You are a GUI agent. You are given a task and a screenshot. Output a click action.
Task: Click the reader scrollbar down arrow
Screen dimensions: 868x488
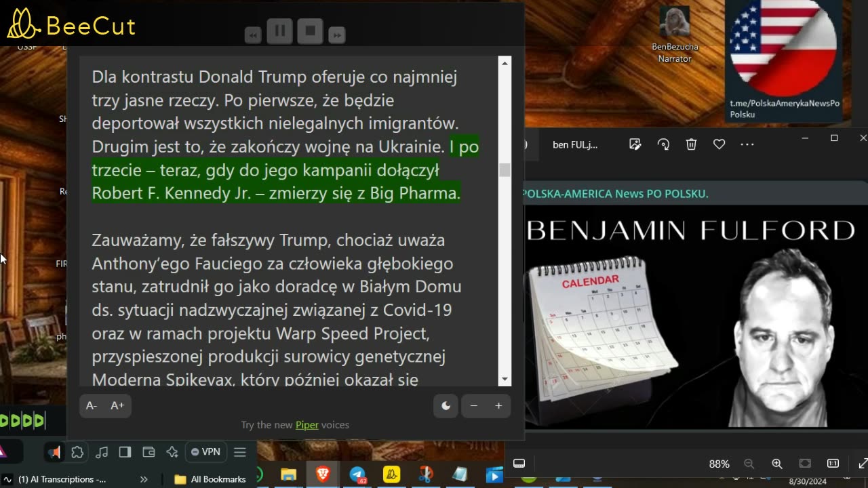click(x=505, y=380)
